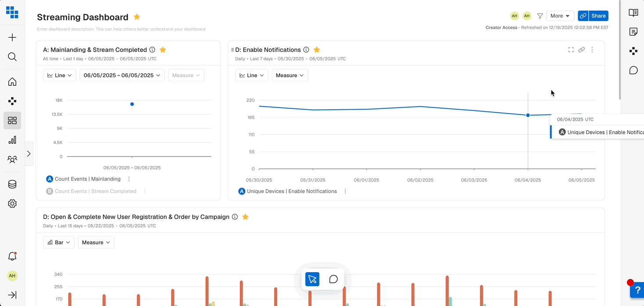This screenshot has width=644, height=306.
Task: Click 'D: Enable Notifications' chart title
Action: (x=268, y=50)
